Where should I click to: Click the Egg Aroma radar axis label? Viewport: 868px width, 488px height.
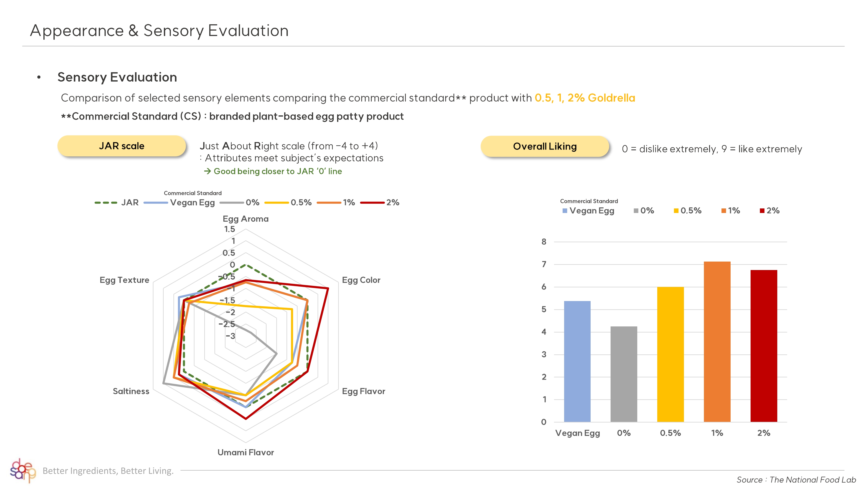(246, 219)
